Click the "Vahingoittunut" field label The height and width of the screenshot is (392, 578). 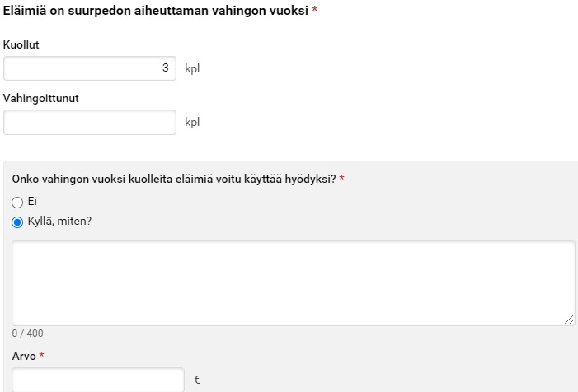pyautogui.click(x=41, y=98)
